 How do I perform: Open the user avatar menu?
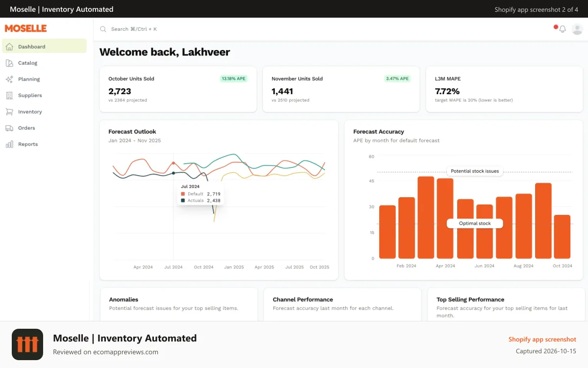click(577, 29)
